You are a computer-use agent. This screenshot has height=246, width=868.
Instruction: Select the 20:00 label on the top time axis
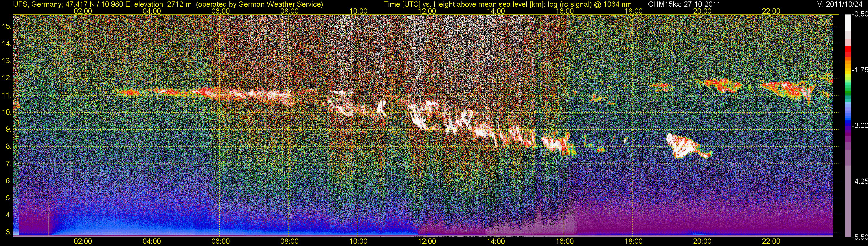[x=702, y=11]
